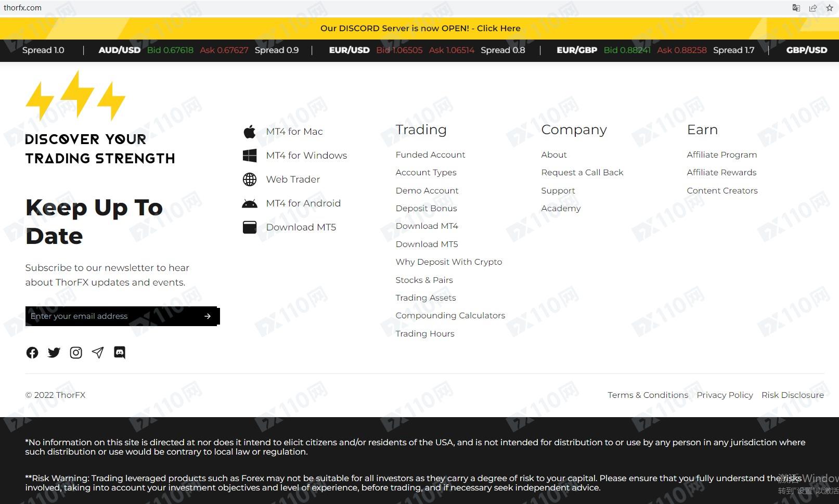Click the Facebook icon in footer
The width and height of the screenshot is (839, 504).
point(32,353)
